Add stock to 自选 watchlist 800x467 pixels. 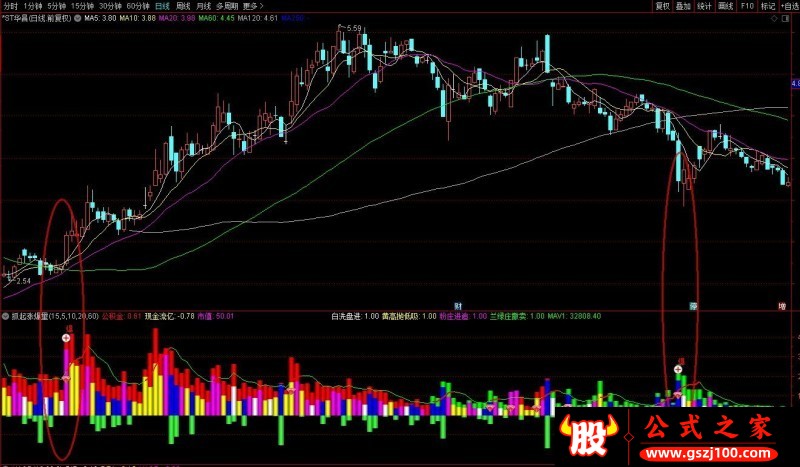pyautogui.click(x=790, y=6)
